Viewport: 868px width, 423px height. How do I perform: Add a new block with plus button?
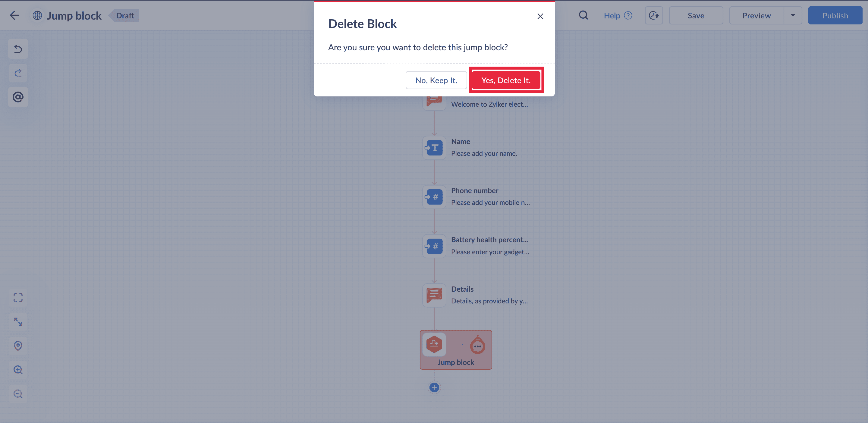[434, 387]
